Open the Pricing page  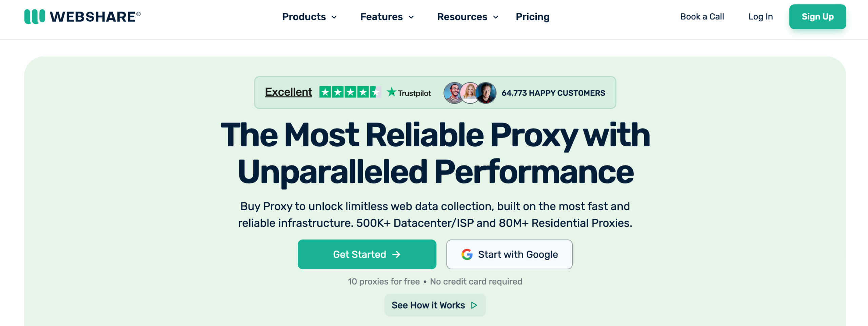[x=532, y=17]
